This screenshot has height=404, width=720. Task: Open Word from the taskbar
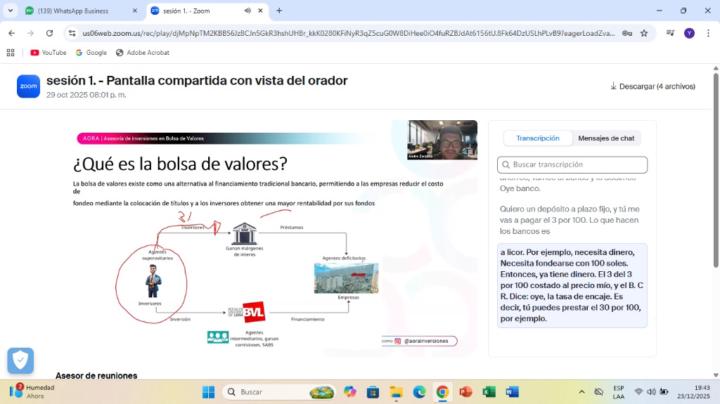[512, 392]
